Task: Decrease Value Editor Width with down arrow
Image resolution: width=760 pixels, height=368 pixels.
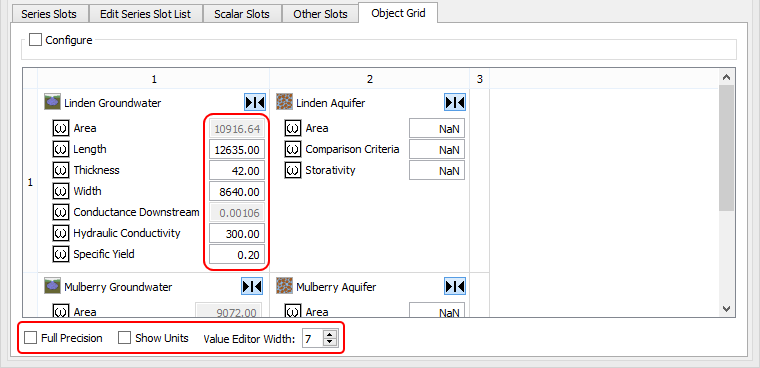Action: (x=330, y=342)
